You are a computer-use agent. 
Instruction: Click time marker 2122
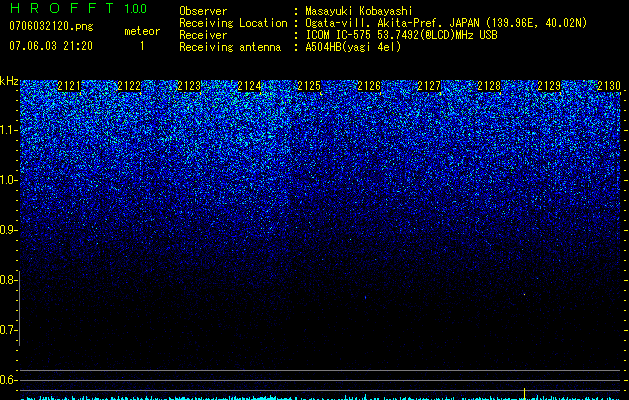click(129, 86)
